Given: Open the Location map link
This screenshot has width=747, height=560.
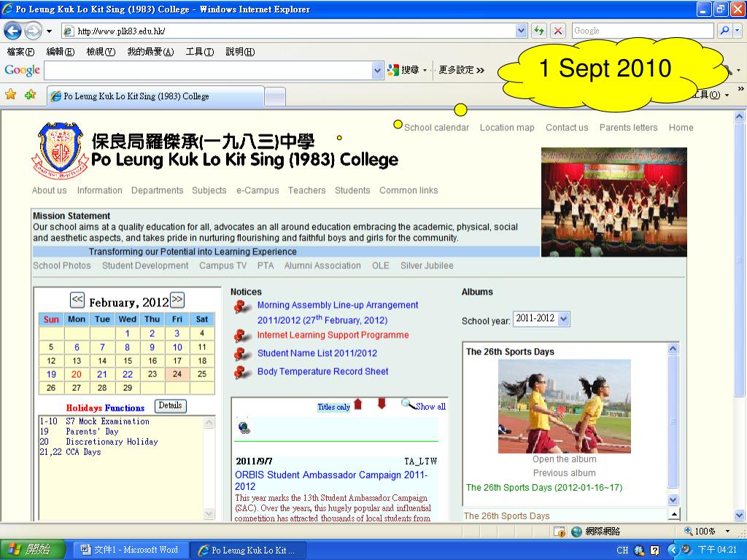Looking at the screenshot, I should (507, 128).
